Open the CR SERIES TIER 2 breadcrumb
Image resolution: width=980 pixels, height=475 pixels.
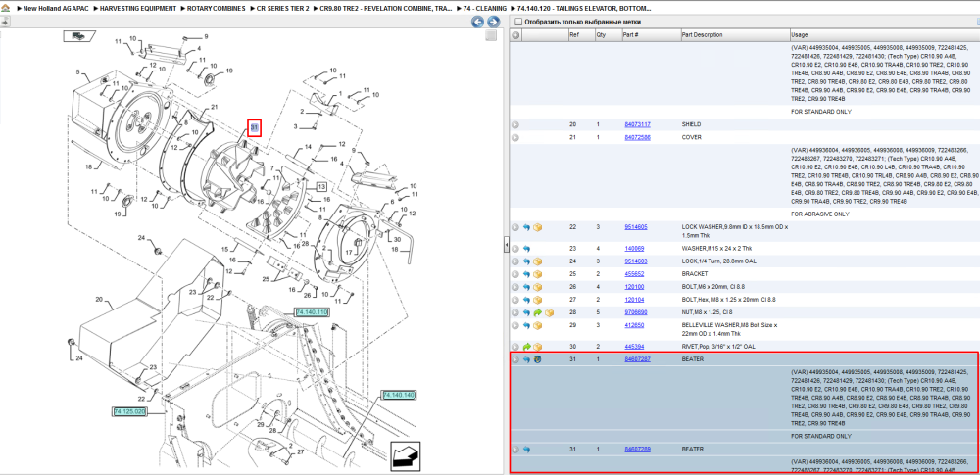coord(283,10)
